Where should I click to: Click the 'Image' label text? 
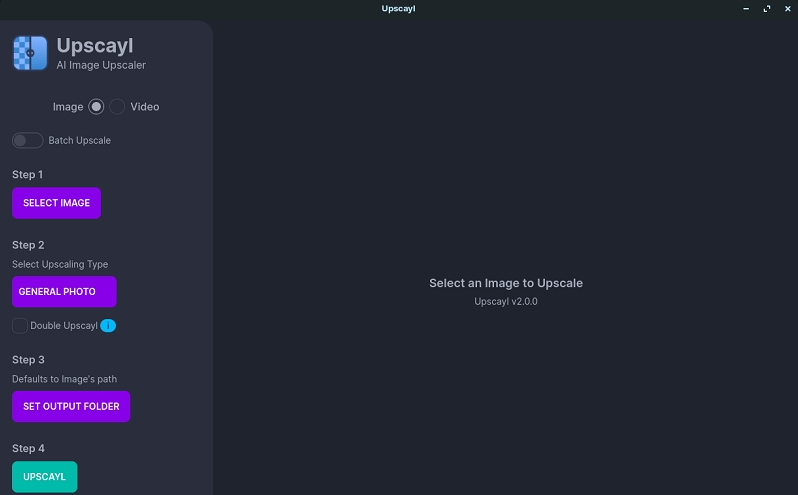point(68,107)
